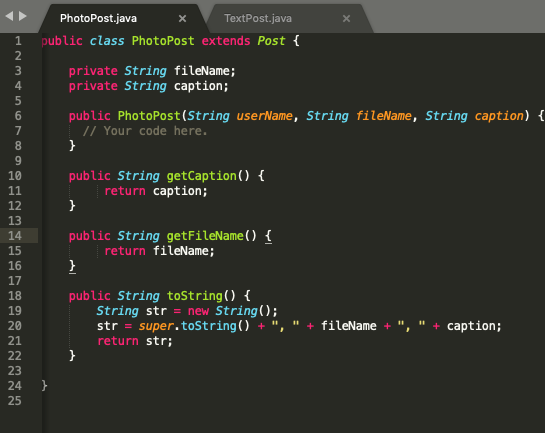The height and width of the screenshot is (433, 545).
Task: Click the PhotoPost constructor name on line 6
Action: [x=149, y=116]
